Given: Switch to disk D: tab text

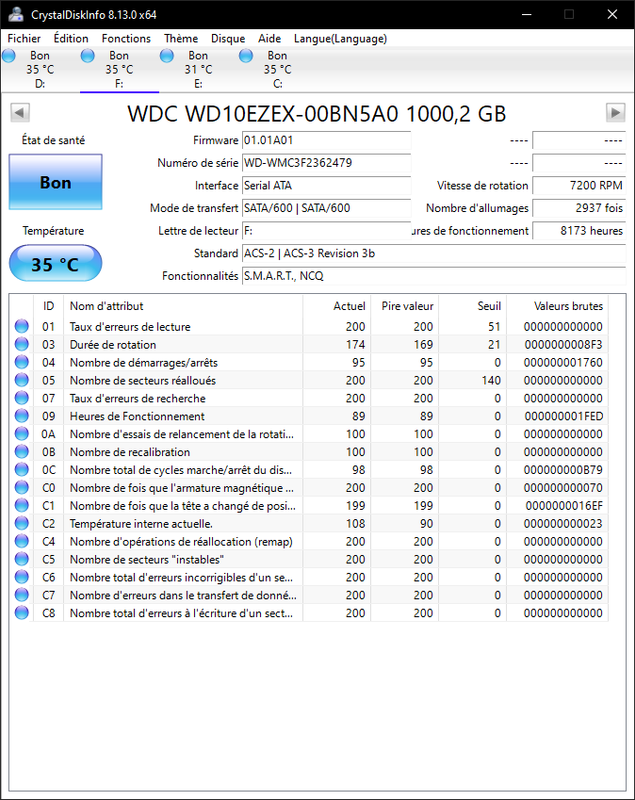Looking at the screenshot, I should pyautogui.click(x=40, y=69).
